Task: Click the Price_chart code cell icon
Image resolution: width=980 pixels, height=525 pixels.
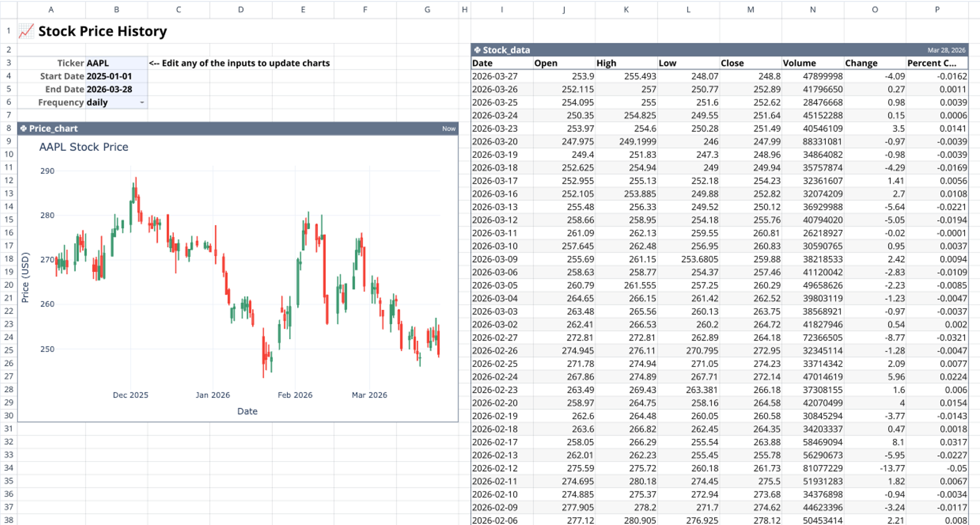Action: (23, 129)
